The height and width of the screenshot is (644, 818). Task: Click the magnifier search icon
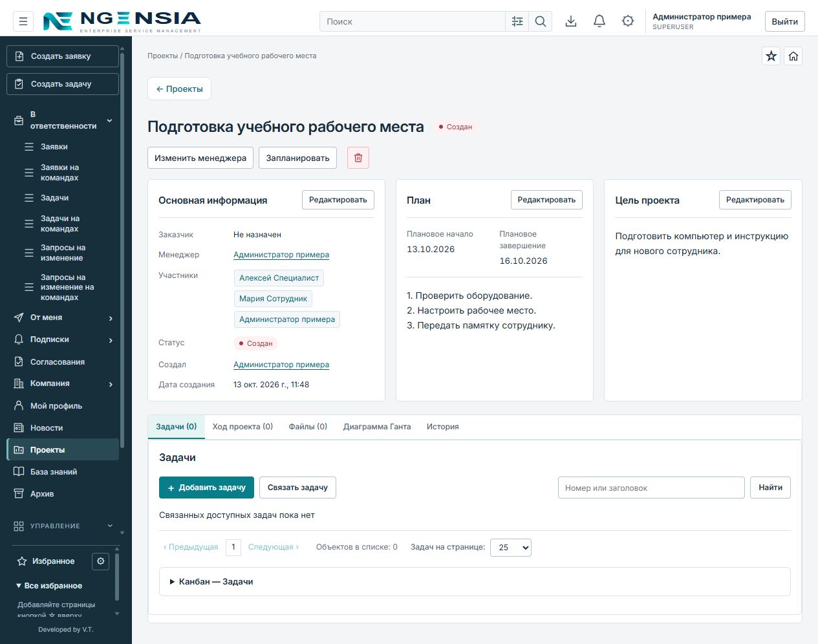[x=541, y=21]
